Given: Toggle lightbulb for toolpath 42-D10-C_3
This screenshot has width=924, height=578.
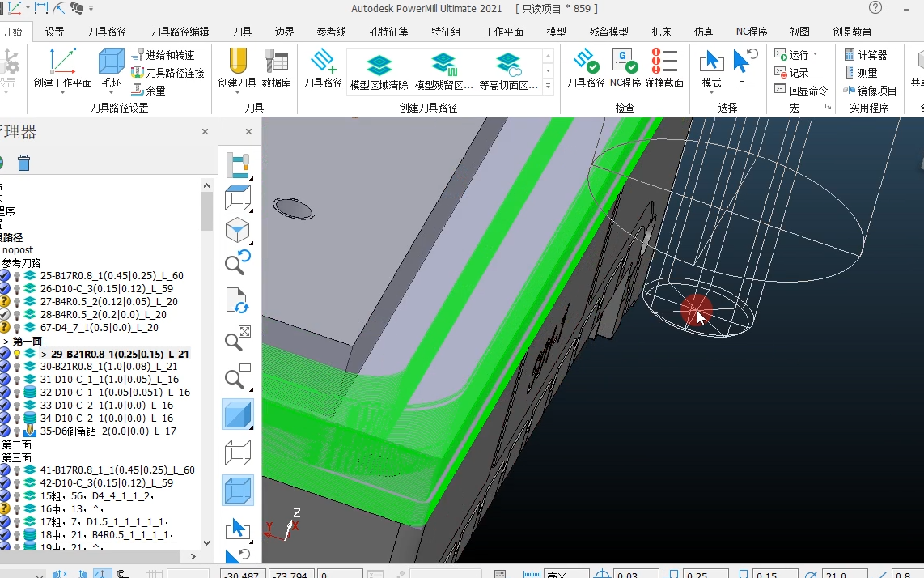Looking at the screenshot, I should coord(17,483).
